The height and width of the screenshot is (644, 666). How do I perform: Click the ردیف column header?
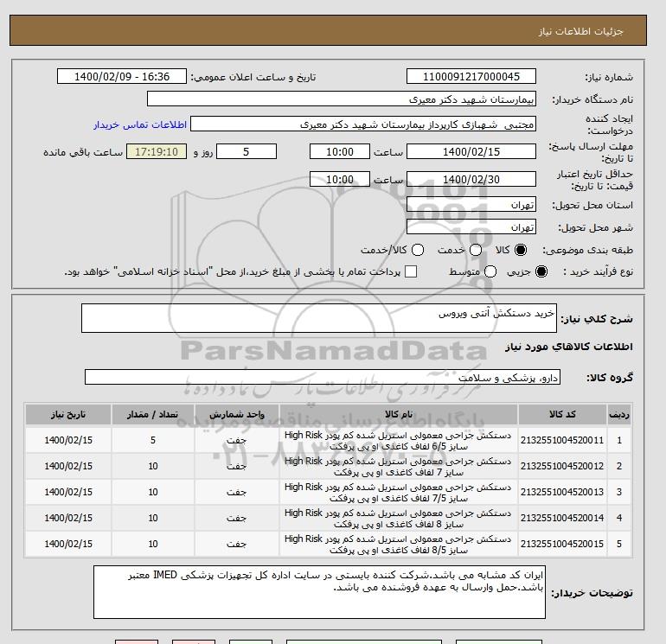click(x=618, y=414)
